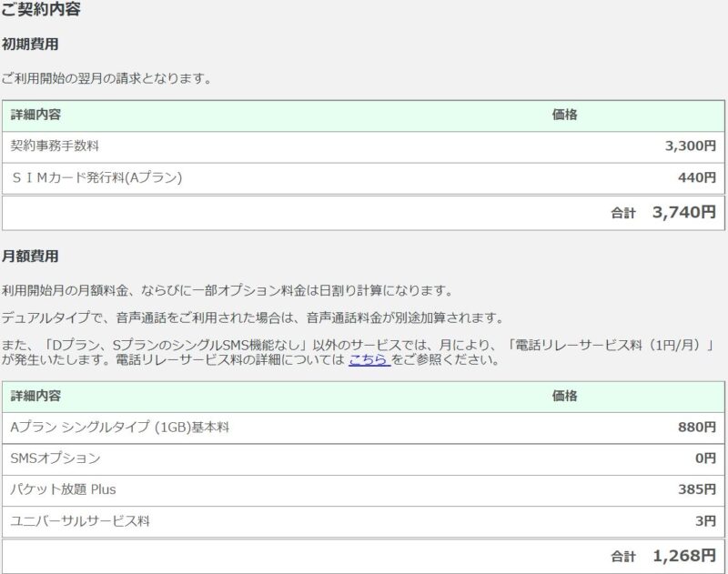The height and width of the screenshot is (574, 728).
Task: Click the 日割り計算 note sentence
Action: (x=227, y=290)
